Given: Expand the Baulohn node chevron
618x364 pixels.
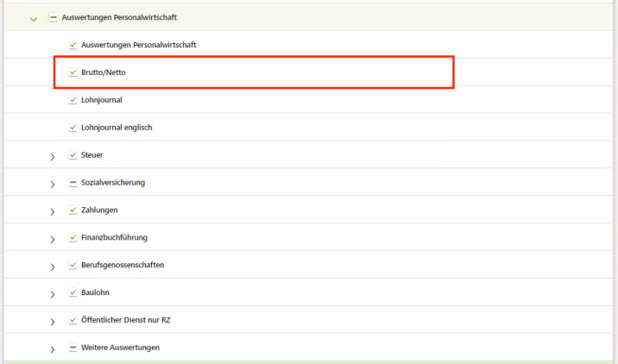Looking at the screenshot, I should [53, 294].
